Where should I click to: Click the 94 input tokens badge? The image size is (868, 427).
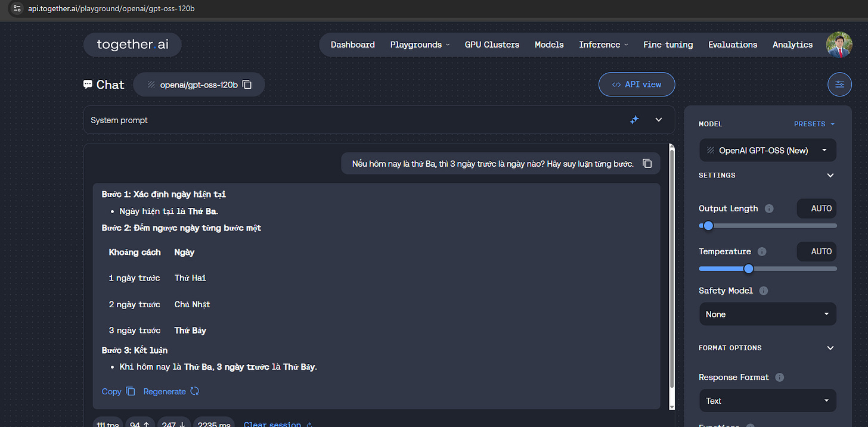pos(140,423)
